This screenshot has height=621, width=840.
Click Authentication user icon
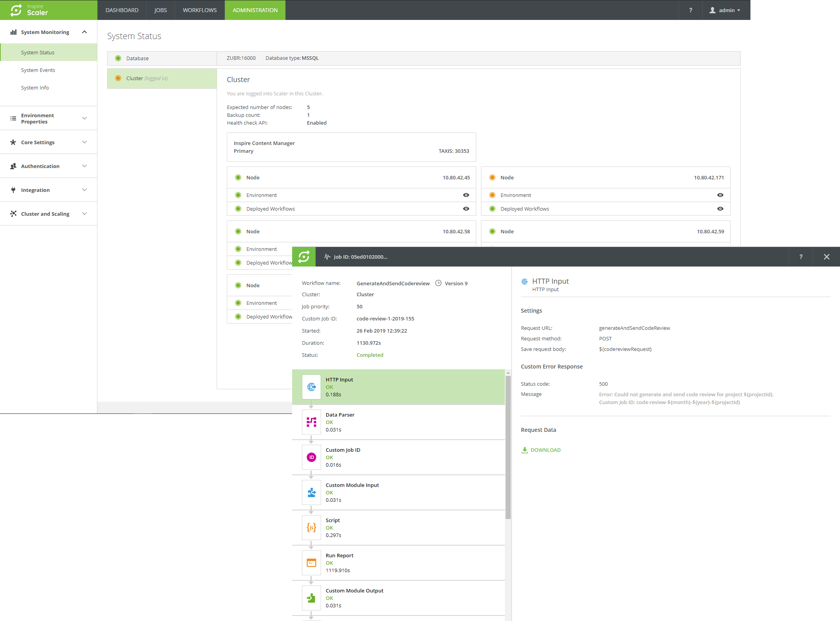pyautogui.click(x=13, y=166)
